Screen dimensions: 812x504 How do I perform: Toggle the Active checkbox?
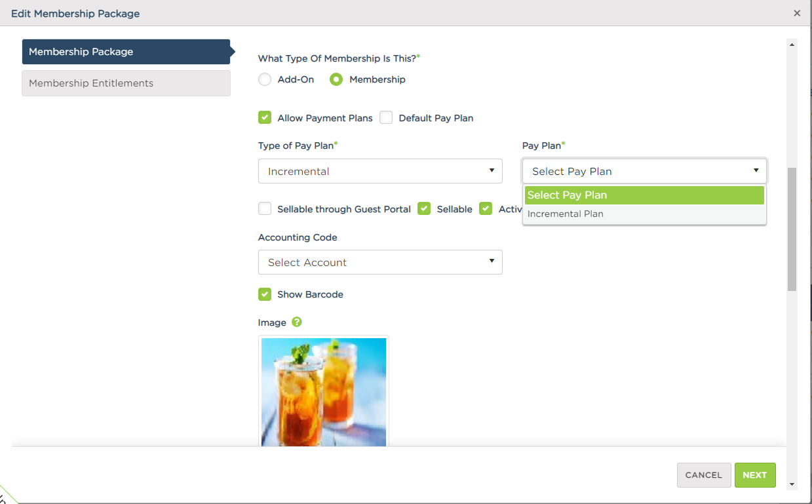click(486, 209)
